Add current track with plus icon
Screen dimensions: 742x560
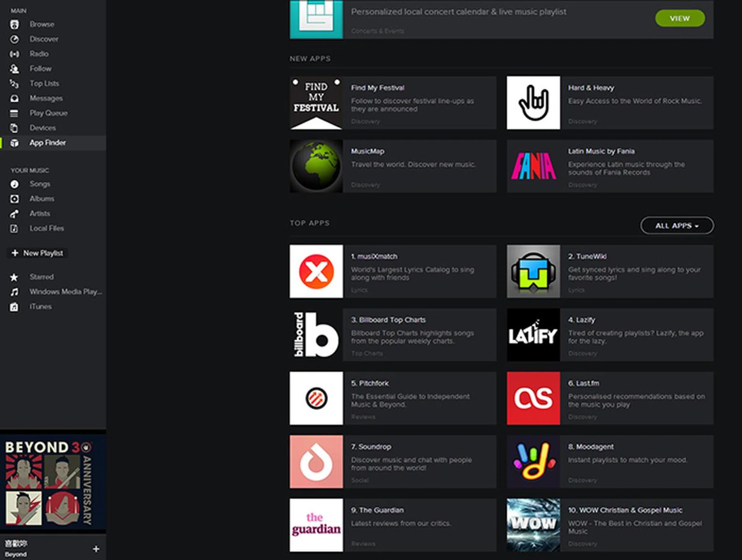(96, 549)
